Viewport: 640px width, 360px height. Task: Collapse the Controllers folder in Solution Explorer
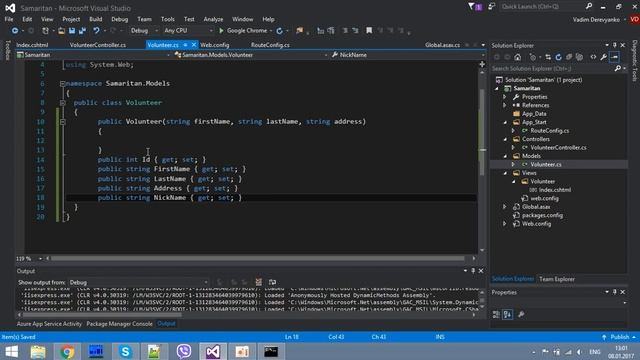click(x=504, y=139)
